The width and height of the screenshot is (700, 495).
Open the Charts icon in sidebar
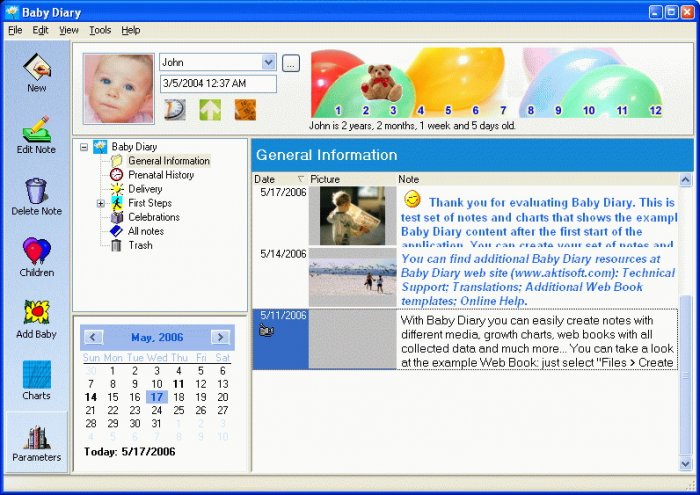37,374
